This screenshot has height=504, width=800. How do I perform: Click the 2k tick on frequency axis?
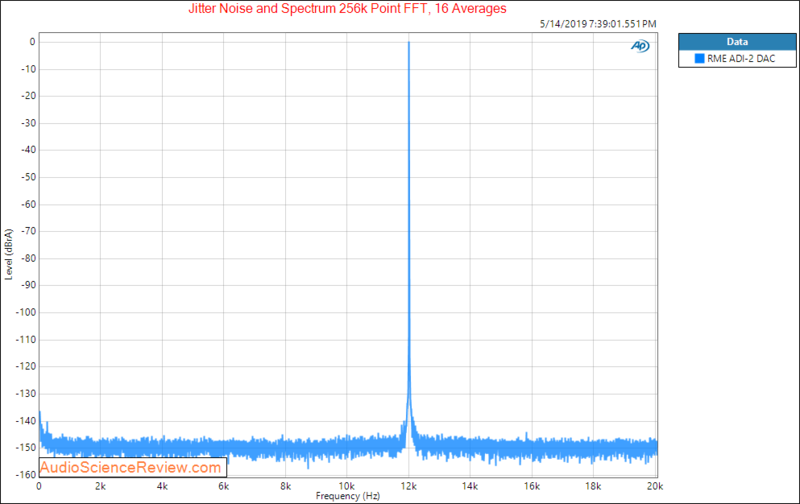pyautogui.click(x=100, y=483)
